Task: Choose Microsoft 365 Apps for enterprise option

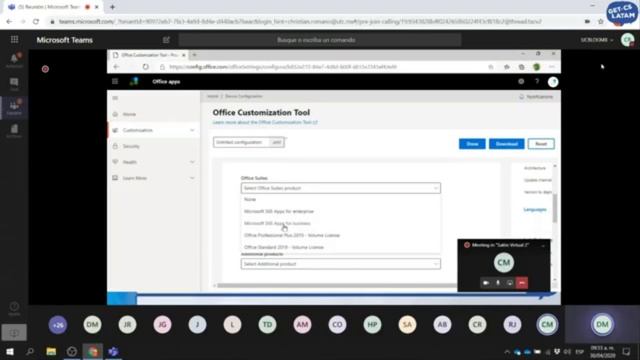Action: pos(341,211)
